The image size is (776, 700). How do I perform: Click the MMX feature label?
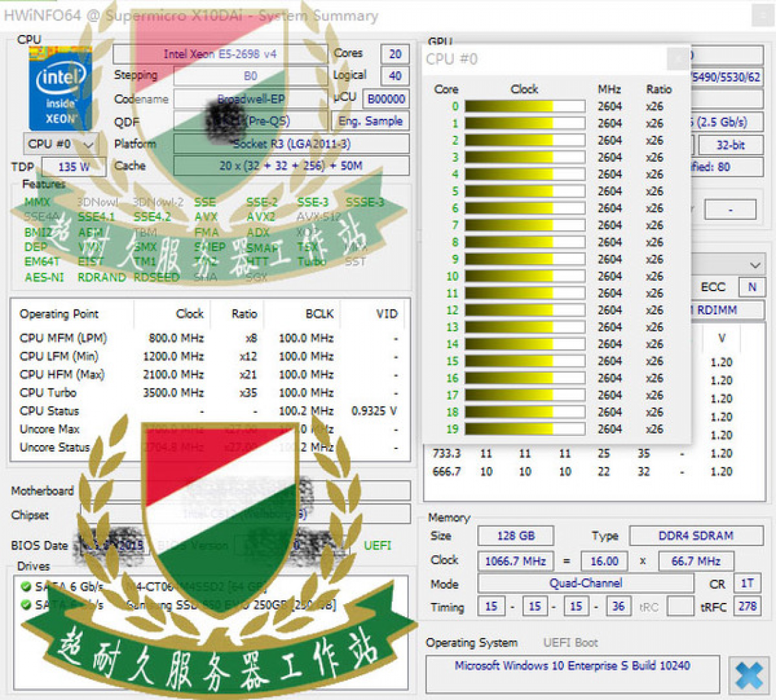tap(37, 202)
